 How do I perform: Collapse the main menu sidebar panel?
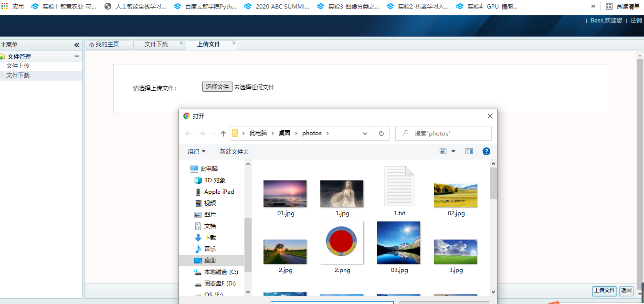pyautogui.click(x=77, y=45)
